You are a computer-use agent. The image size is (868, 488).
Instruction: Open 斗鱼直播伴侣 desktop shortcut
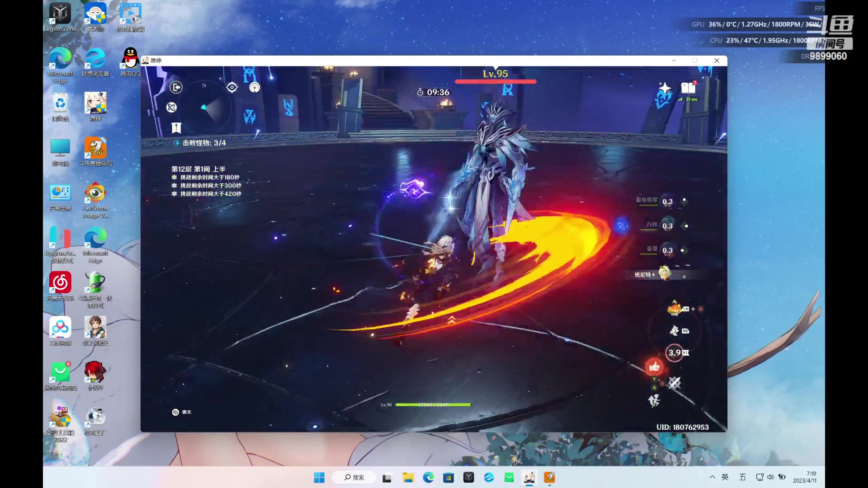pos(95,152)
